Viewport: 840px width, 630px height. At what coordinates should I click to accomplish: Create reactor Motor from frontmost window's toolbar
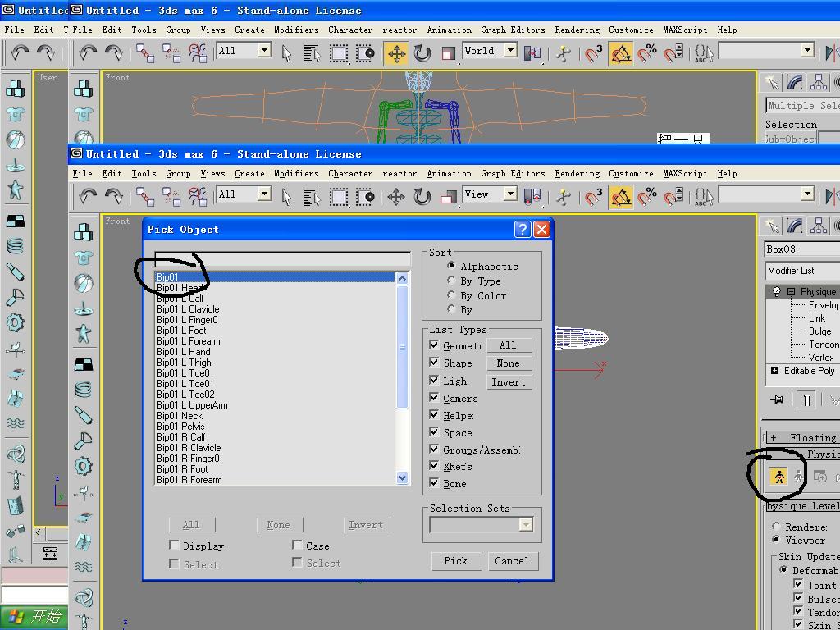pyautogui.click(x=83, y=466)
